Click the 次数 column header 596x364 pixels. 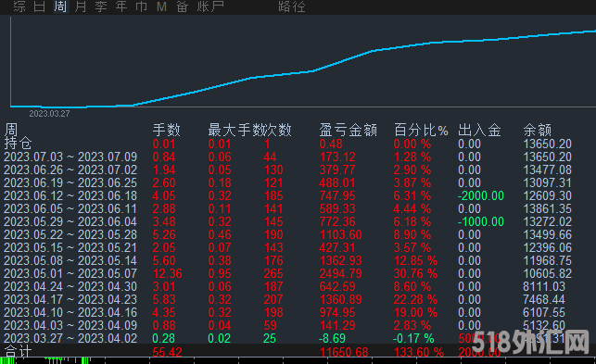278,130
